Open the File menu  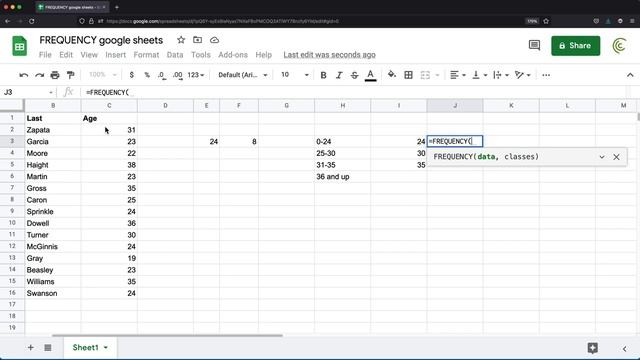[x=45, y=55]
